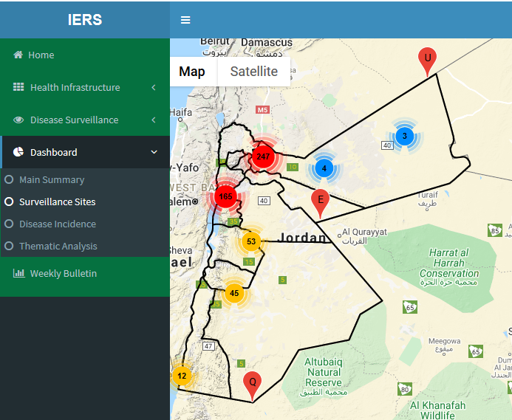Open the blue cluster marker 4
This screenshot has width=512, height=420.
[x=324, y=168]
